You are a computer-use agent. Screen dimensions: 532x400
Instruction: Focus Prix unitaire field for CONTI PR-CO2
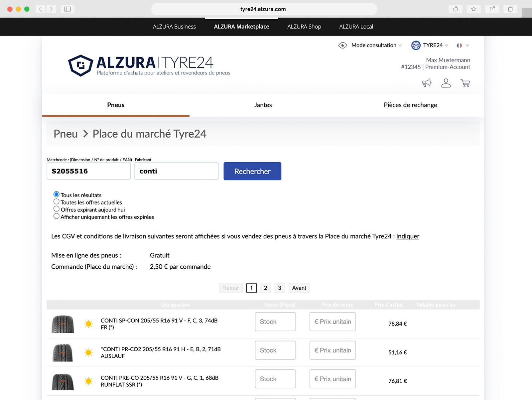coord(332,350)
